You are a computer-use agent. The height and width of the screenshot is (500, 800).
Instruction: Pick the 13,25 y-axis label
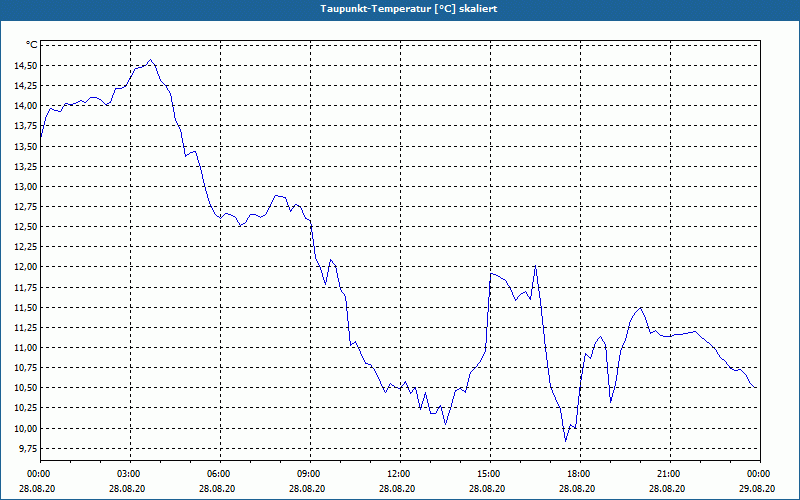(x=24, y=166)
